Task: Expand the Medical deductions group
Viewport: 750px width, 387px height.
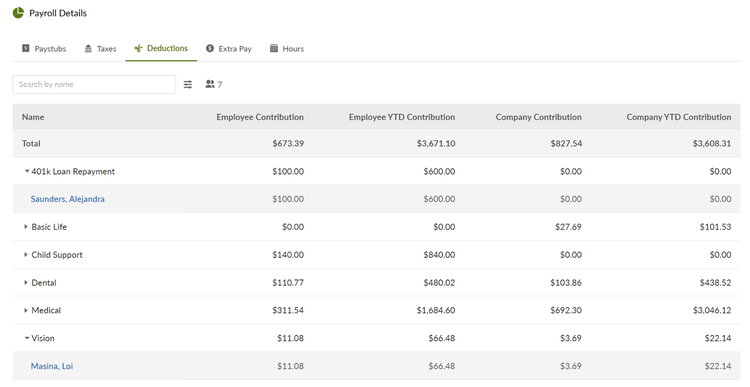Action: (x=26, y=310)
